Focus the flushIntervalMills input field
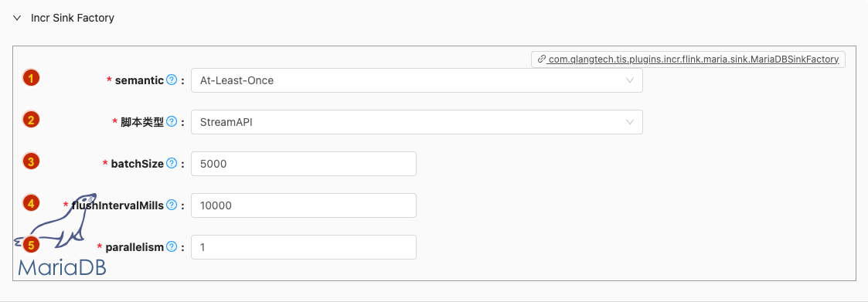Image resolution: width=868 pixels, height=302 pixels. tap(303, 205)
